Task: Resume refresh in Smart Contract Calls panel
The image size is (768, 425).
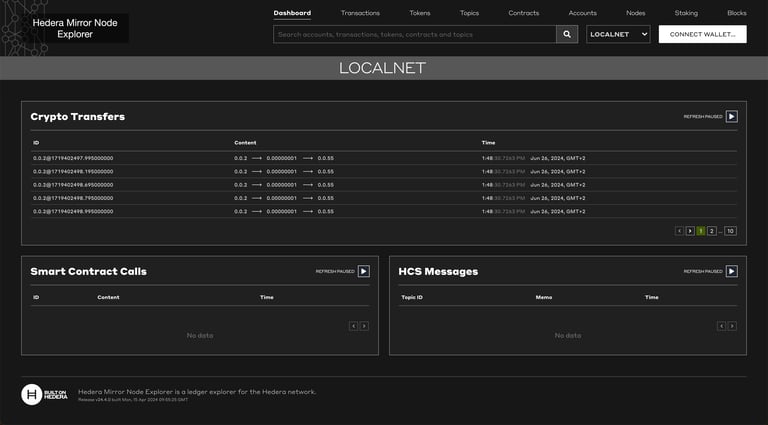Action: (363, 271)
